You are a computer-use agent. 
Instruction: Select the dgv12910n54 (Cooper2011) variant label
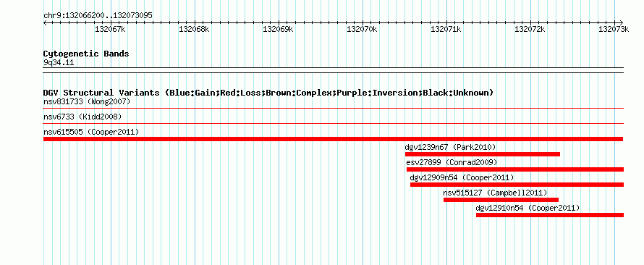tap(528, 208)
